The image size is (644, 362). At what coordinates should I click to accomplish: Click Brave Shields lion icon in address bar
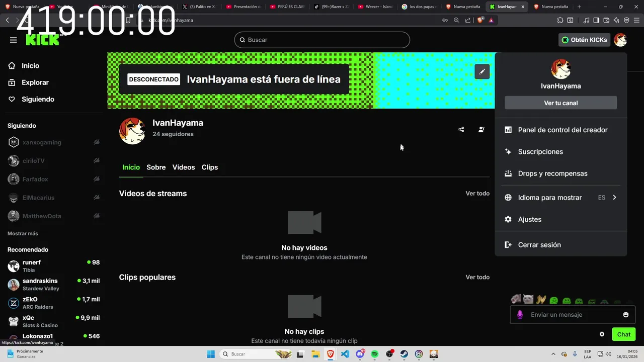pos(480,20)
